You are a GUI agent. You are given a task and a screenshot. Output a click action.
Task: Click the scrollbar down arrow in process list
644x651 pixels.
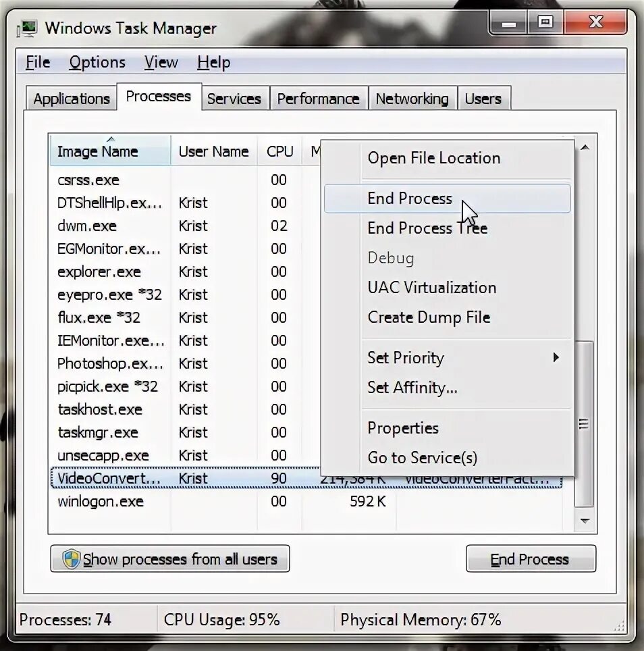(x=585, y=521)
